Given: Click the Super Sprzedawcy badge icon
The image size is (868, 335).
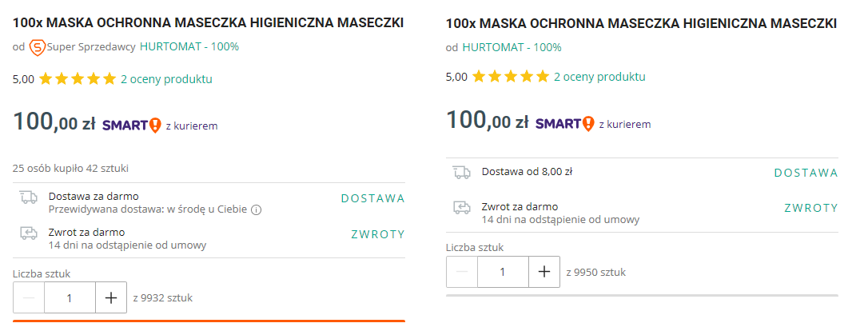Looking at the screenshot, I should pyautogui.click(x=37, y=47).
